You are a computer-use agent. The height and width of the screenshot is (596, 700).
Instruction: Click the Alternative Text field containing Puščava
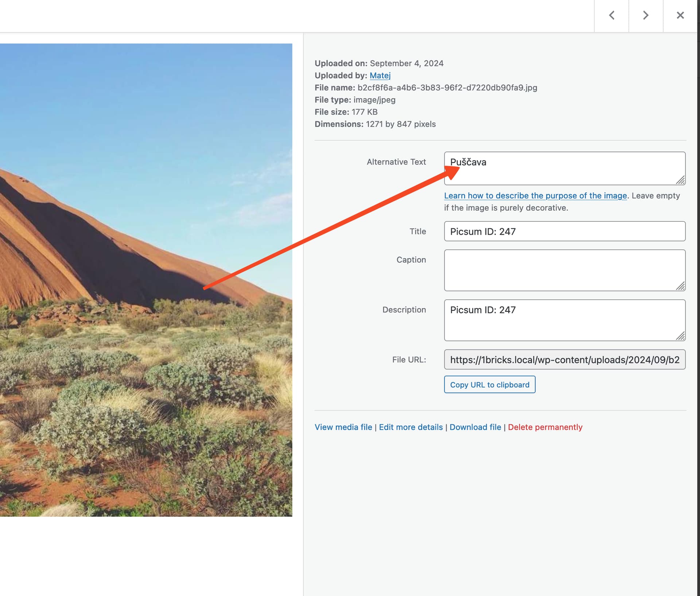tap(565, 168)
